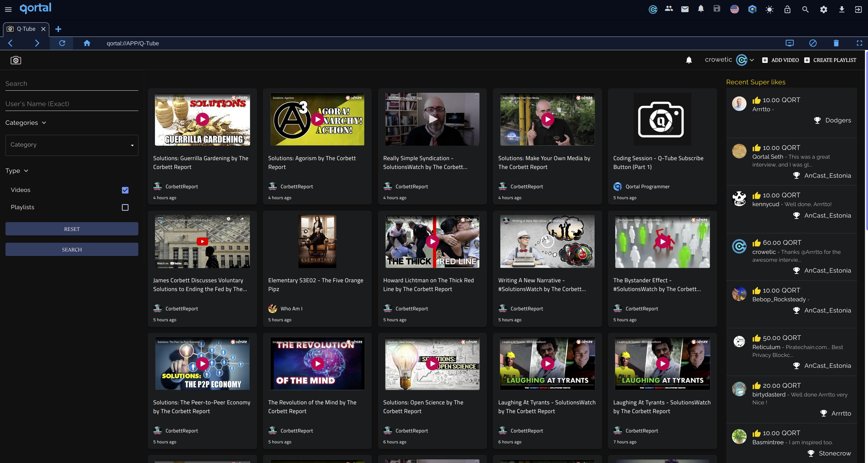This screenshot has width=868, height=463.
Task: Go to the home page icon
Action: [87, 43]
